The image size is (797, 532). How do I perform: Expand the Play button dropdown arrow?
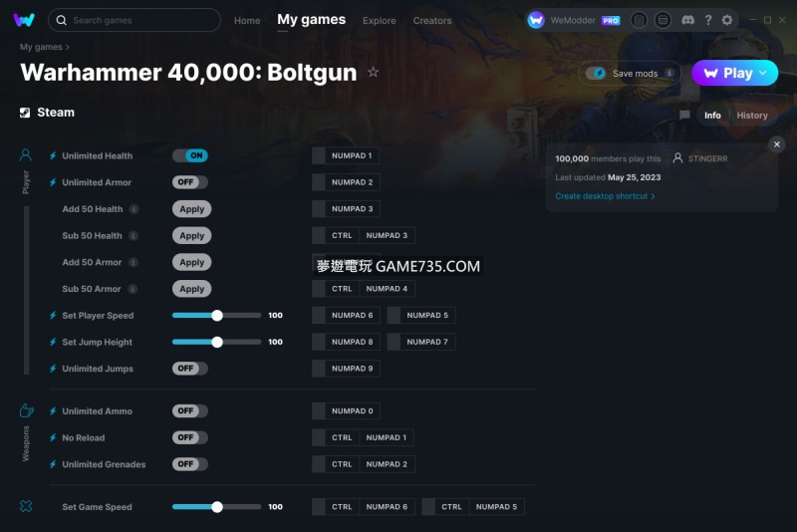click(763, 73)
